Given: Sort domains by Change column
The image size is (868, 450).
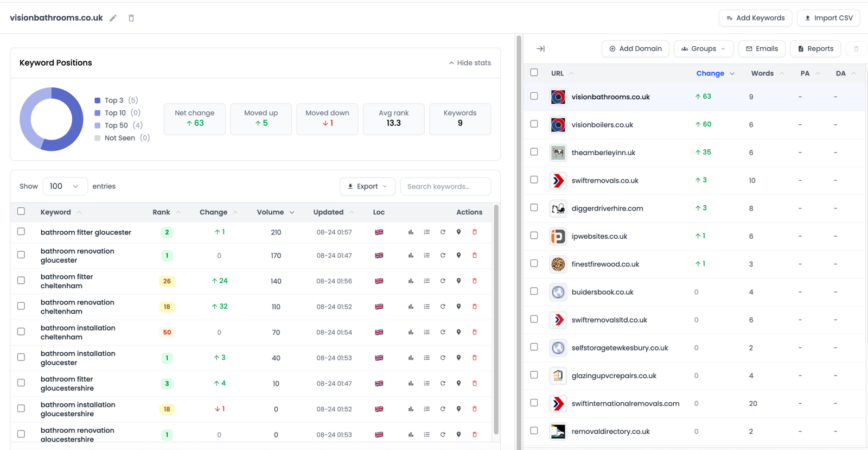Looking at the screenshot, I should coord(715,73).
